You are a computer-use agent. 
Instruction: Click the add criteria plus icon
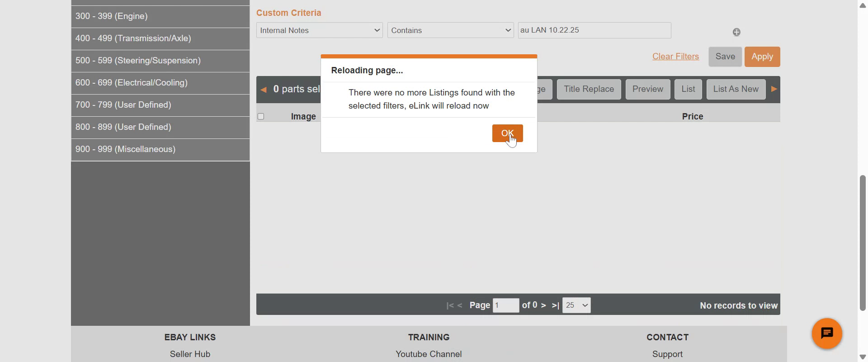pyautogui.click(x=736, y=32)
